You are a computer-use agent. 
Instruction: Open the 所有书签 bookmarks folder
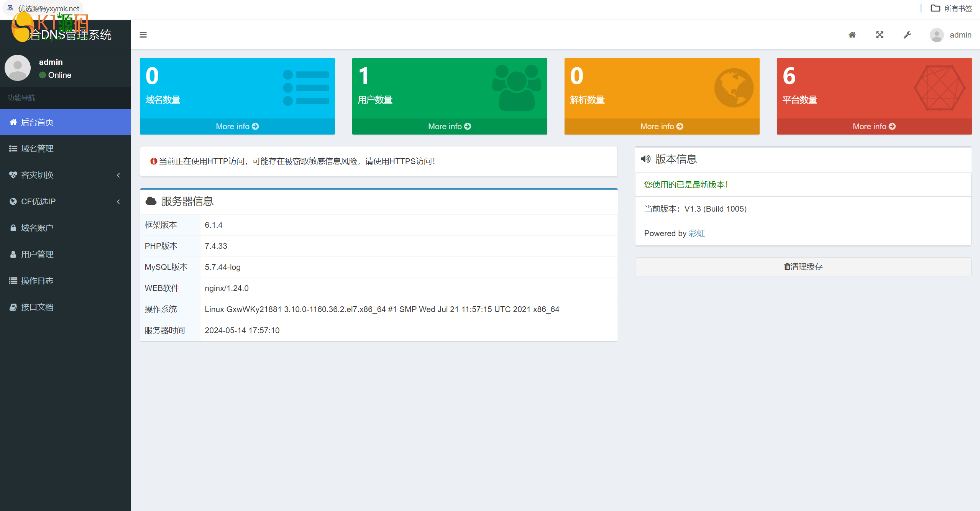tap(952, 8)
